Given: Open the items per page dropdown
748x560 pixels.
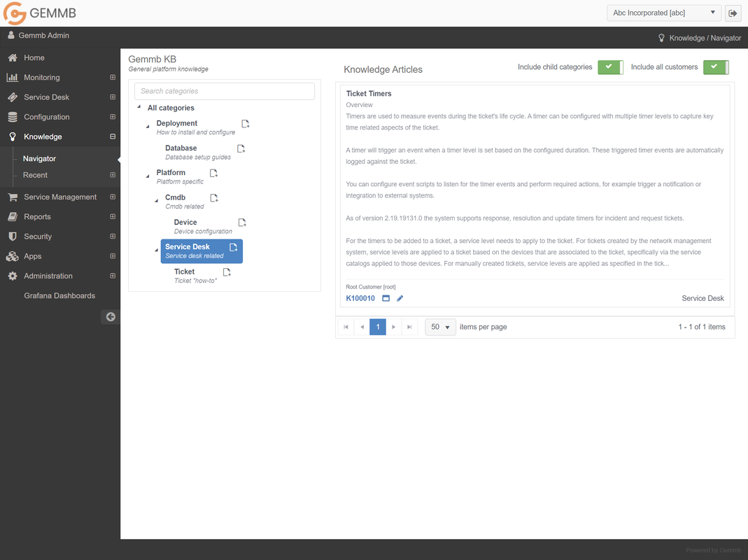Looking at the screenshot, I should click(x=440, y=327).
